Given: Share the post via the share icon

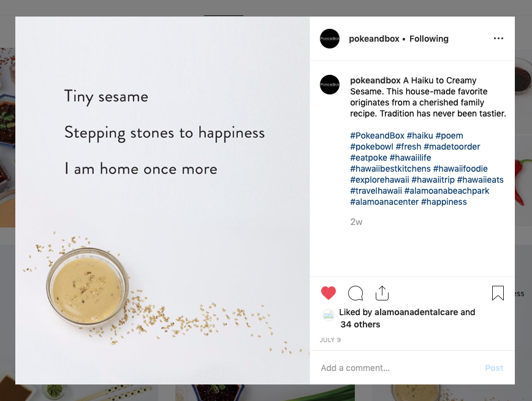Looking at the screenshot, I should pyautogui.click(x=382, y=293).
